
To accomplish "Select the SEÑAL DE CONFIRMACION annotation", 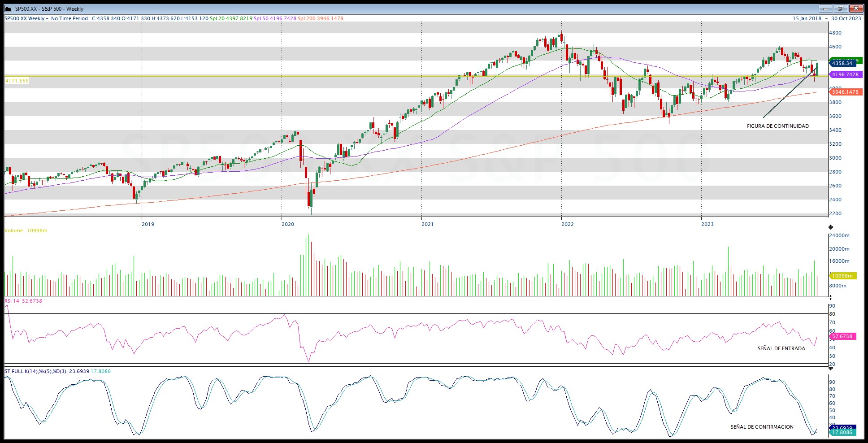I will click(762, 427).
